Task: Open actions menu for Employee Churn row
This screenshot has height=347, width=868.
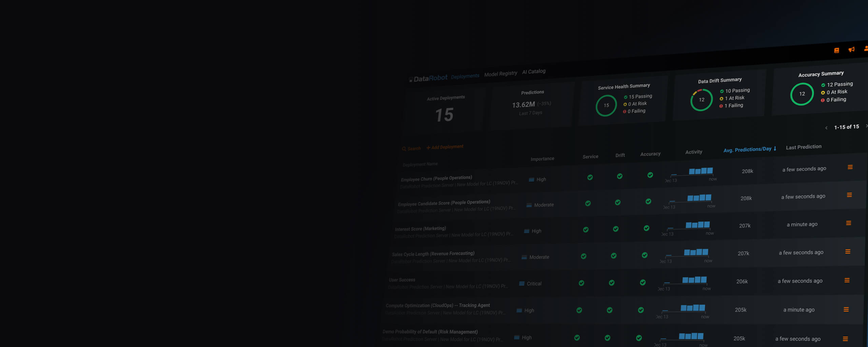Action: pyautogui.click(x=850, y=167)
